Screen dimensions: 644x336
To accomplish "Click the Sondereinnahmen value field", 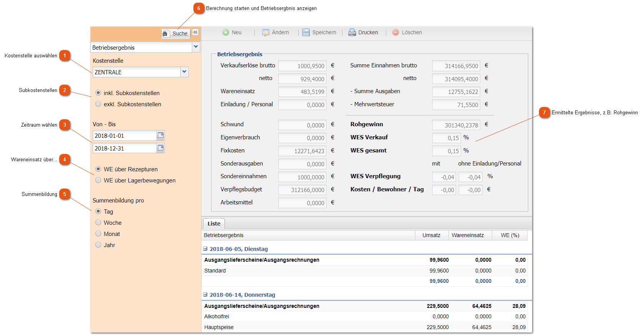I will (302, 177).
